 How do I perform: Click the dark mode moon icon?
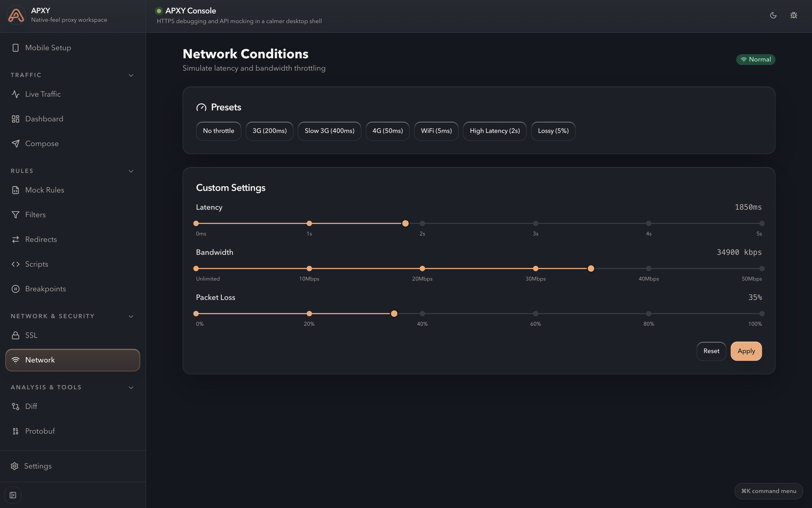tap(773, 15)
